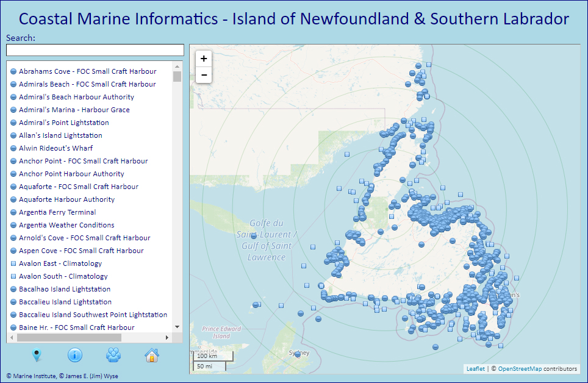
Task: Open the blue information icon
Action: [74, 355]
